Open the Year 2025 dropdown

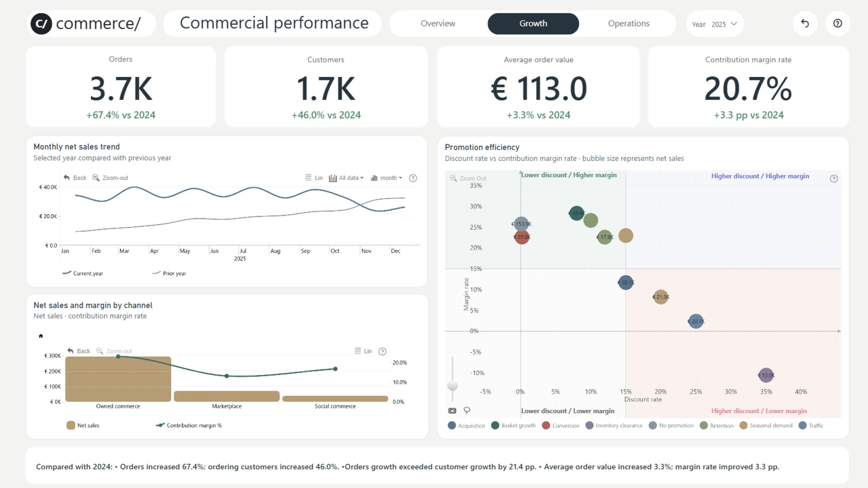pos(715,24)
